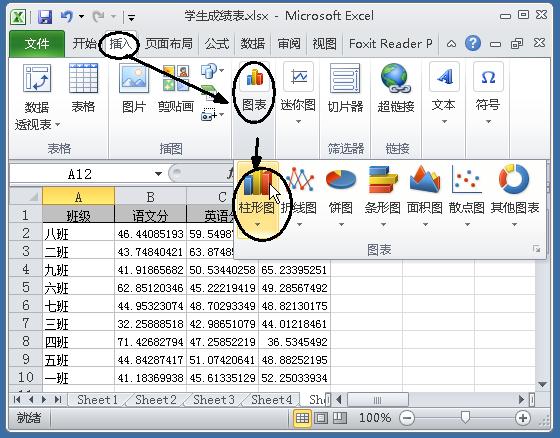
Task: Click the Undo arrow icon
Action: coord(66,16)
